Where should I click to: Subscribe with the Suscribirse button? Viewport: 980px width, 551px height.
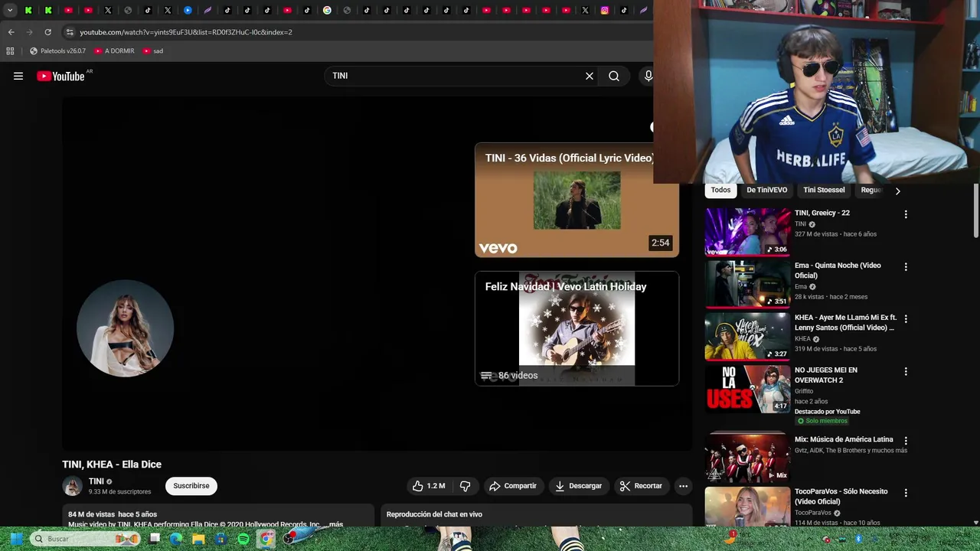pos(191,486)
